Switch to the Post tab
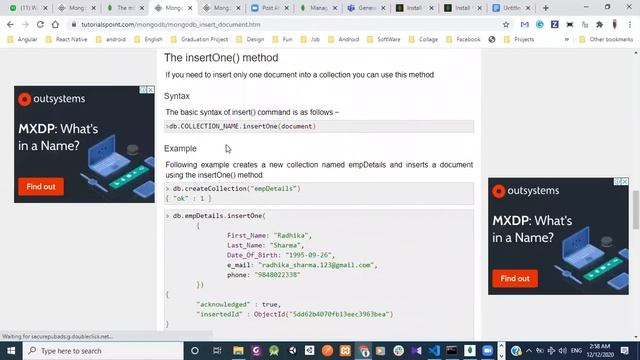Image resolution: width=640 pixels, height=360 pixels. pos(269,8)
